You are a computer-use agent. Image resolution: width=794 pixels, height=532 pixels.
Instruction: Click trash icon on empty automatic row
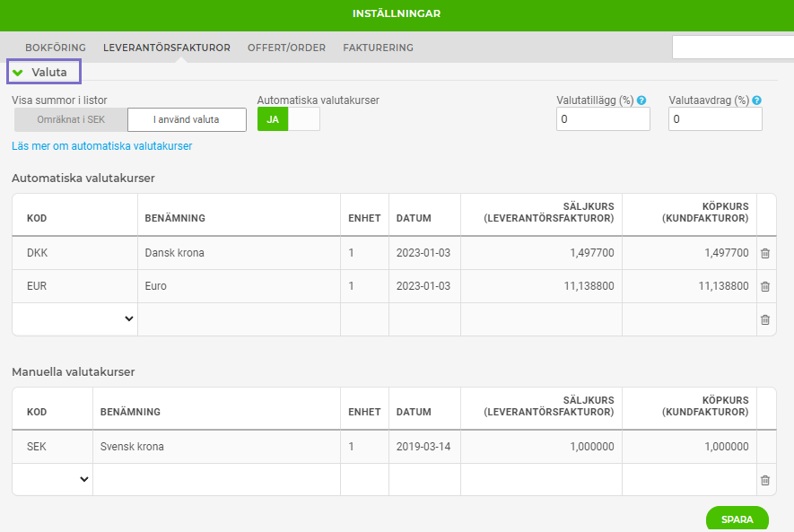point(764,320)
